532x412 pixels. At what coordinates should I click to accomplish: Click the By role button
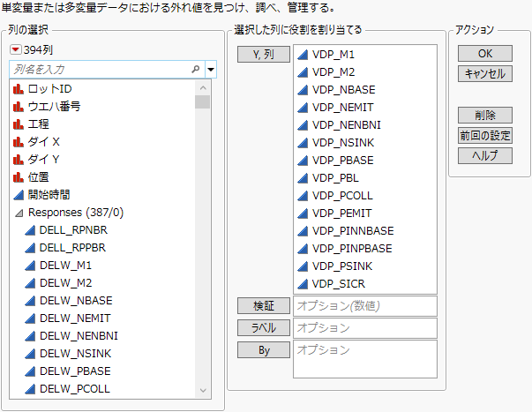(x=264, y=350)
